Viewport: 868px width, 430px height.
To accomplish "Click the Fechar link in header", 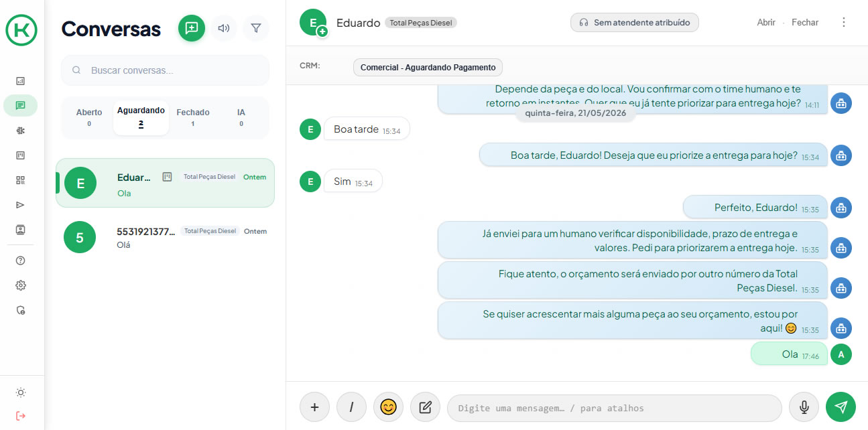I will (805, 23).
